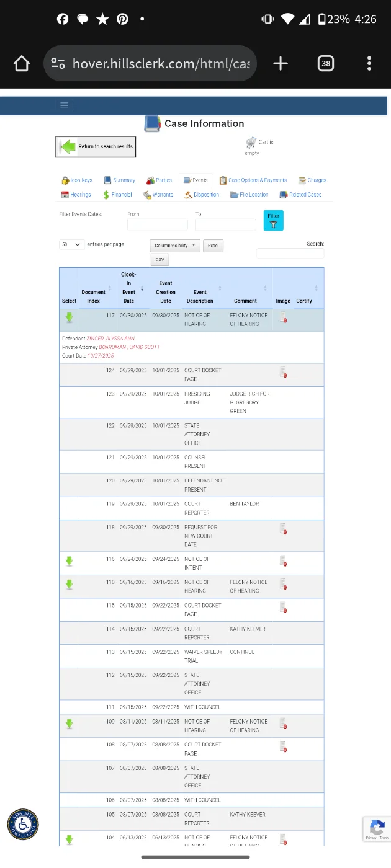
Task: Export table with the Excel button
Action: [x=213, y=246]
